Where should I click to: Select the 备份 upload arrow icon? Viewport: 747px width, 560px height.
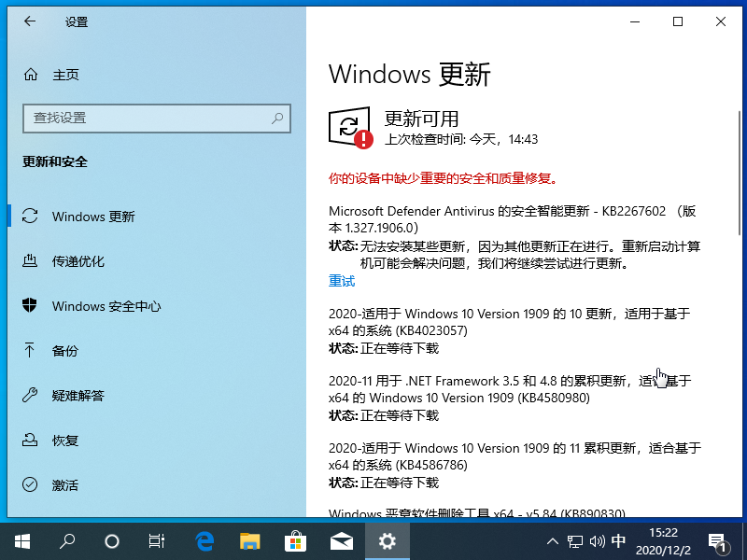tap(30, 351)
